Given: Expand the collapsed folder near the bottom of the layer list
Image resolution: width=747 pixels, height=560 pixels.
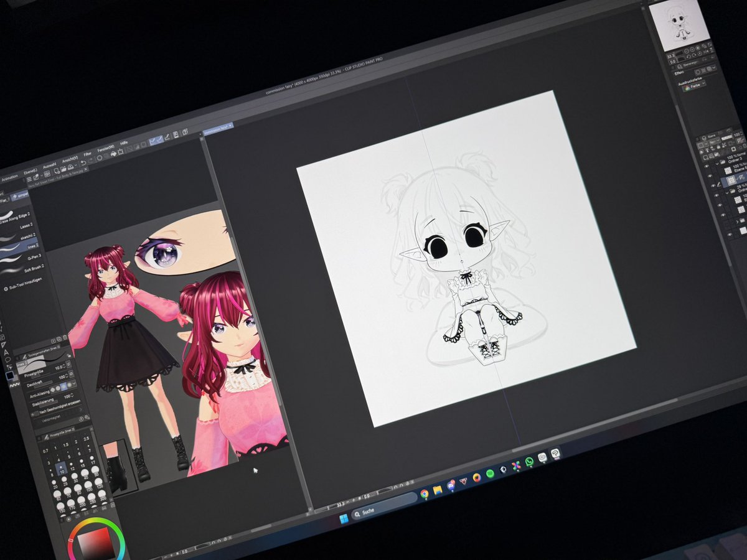Looking at the screenshot, I should [736, 221].
